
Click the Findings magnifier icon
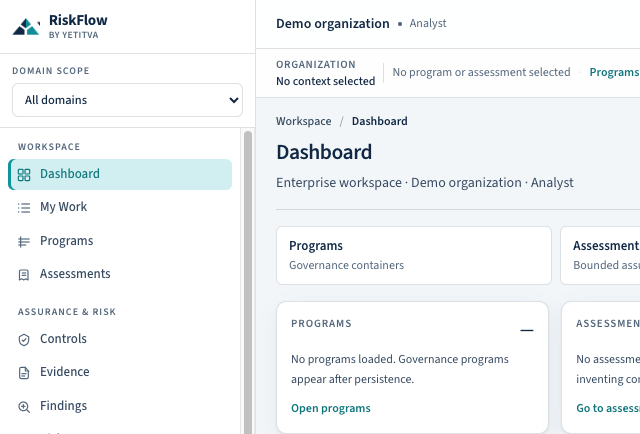coord(24,407)
